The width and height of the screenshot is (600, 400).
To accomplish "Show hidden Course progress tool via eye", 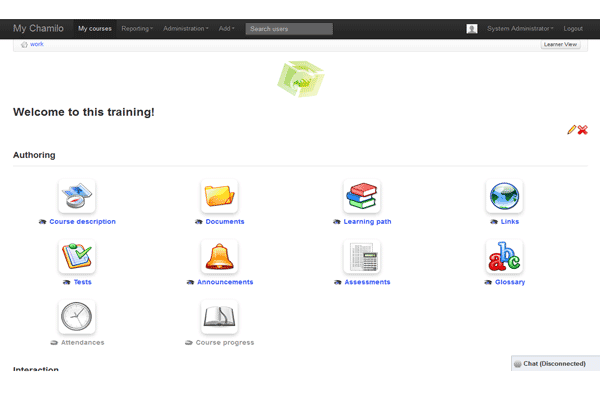I will click(189, 342).
